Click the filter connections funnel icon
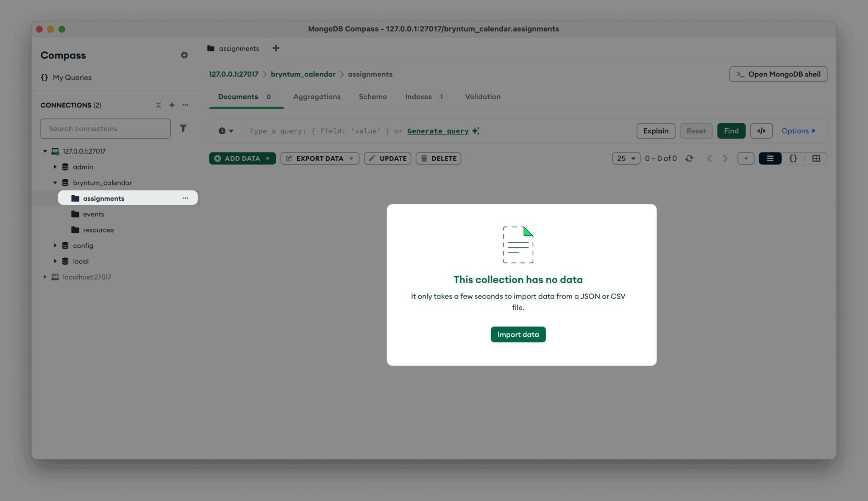Image resolution: width=868 pixels, height=501 pixels. coord(183,128)
